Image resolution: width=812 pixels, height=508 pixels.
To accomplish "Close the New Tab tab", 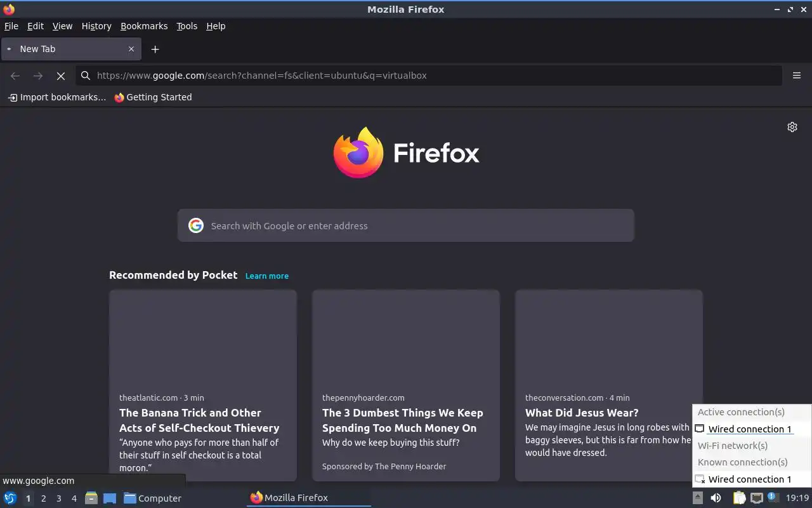I will [x=131, y=49].
